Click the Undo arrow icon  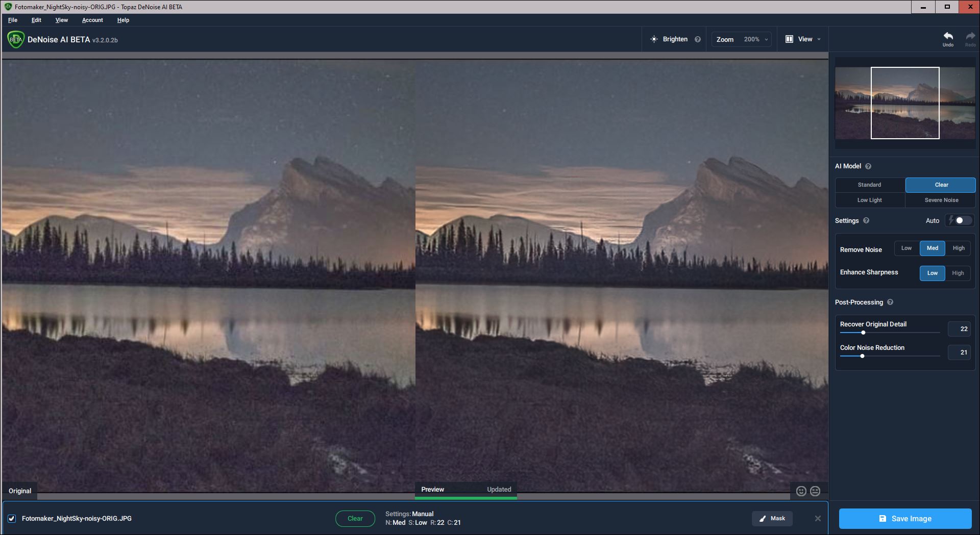(948, 36)
